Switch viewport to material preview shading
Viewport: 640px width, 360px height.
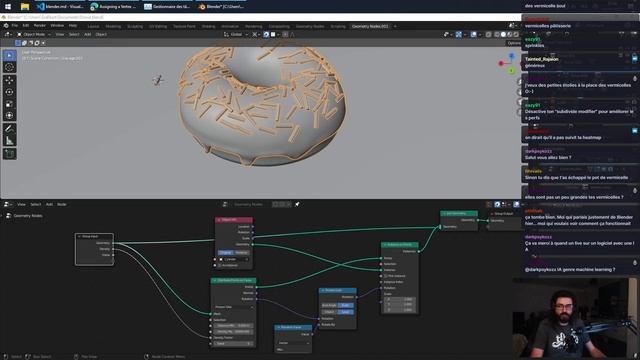pyautogui.click(x=510, y=35)
